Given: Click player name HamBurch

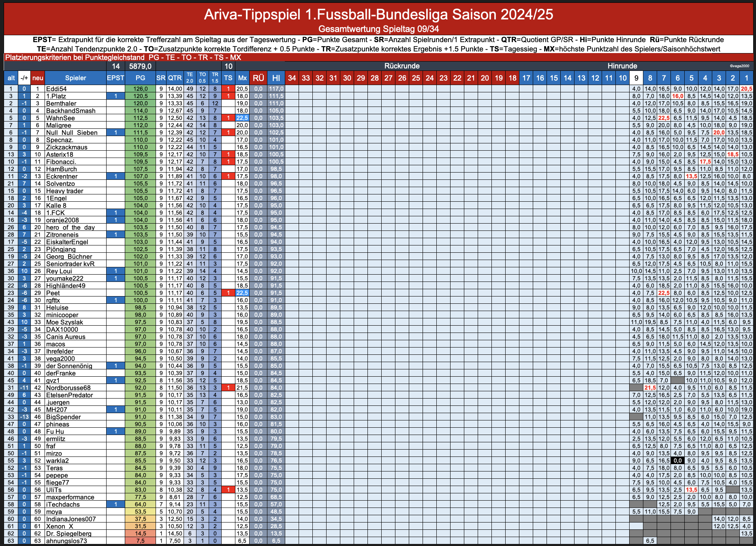Looking at the screenshot, I should (x=62, y=169).
